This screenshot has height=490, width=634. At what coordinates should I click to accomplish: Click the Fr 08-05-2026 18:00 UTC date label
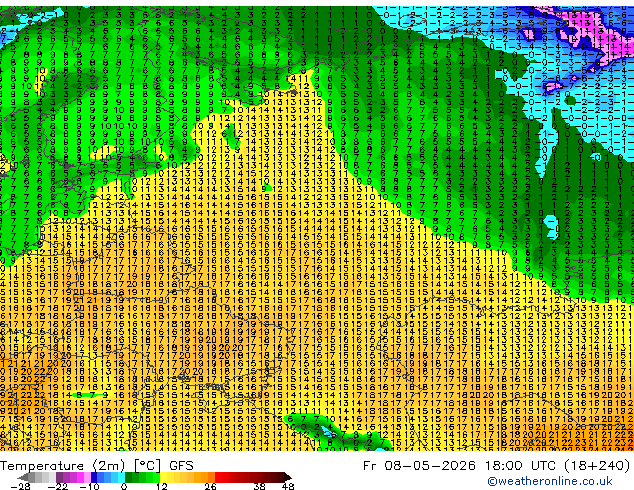(461, 466)
